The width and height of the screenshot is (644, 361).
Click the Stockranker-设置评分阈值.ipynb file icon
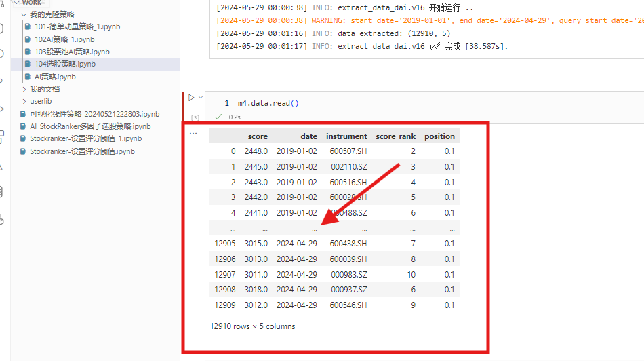(24, 151)
